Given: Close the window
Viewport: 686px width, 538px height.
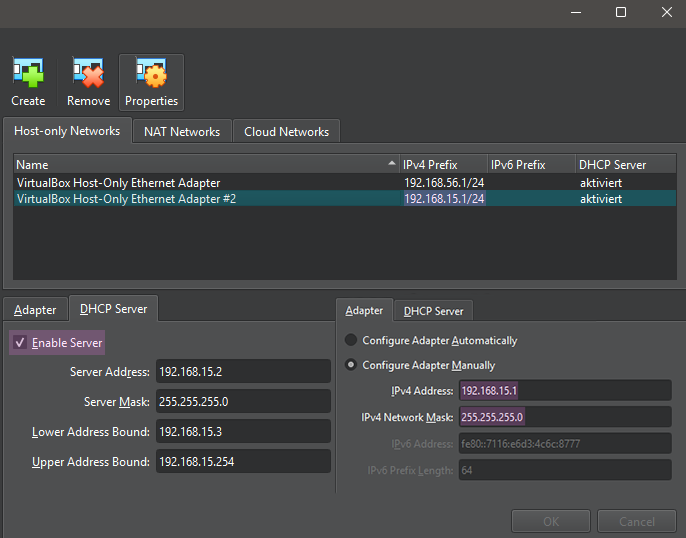Looking at the screenshot, I should (666, 12).
